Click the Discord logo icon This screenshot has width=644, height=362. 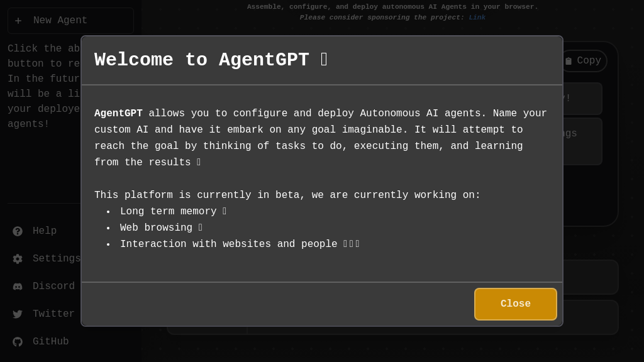tap(18, 286)
